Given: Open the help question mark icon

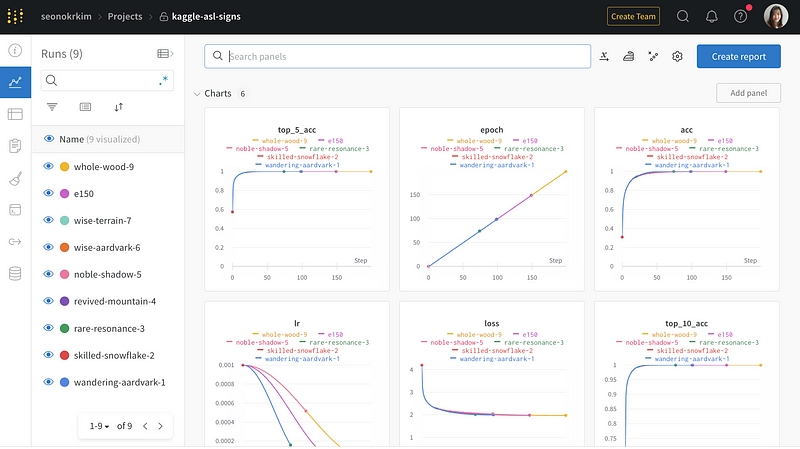Looking at the screenshot, I should [740, 16].
